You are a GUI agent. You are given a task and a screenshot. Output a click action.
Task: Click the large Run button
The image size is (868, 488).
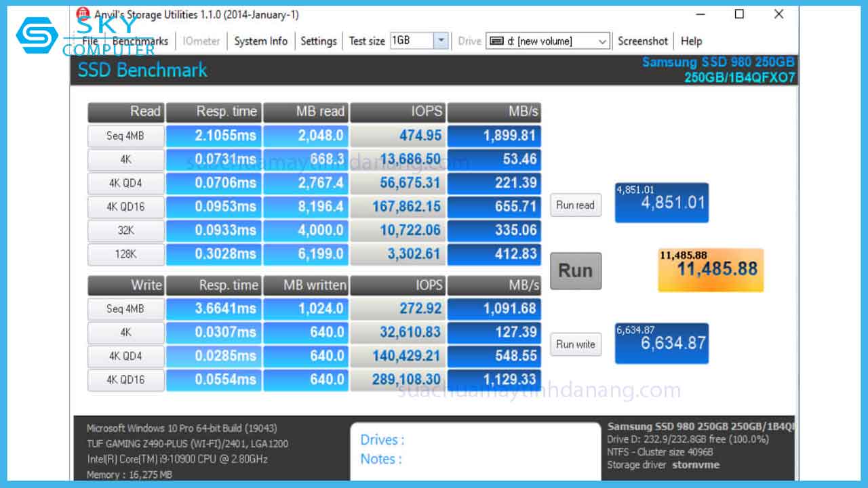click(x=575, y=270)
